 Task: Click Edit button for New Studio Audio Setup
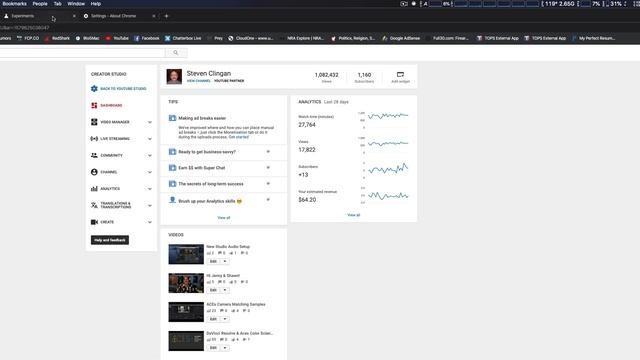(x=213, y=261)
